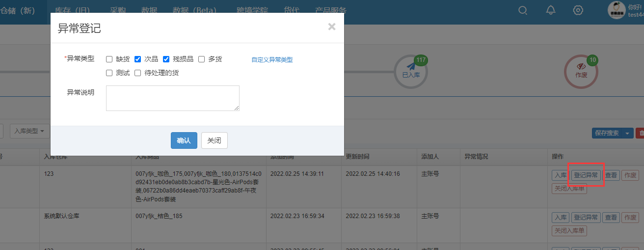Click the green 10 count badge
Image resolution: width=644 pixels, height=250 pixels.
(593, 60)
